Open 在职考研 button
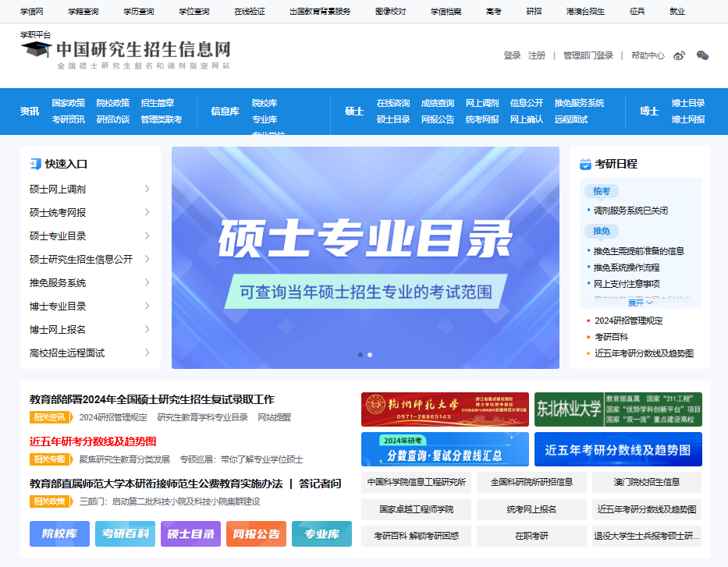This screenshot has height=567, width=728. coord(531,536)
